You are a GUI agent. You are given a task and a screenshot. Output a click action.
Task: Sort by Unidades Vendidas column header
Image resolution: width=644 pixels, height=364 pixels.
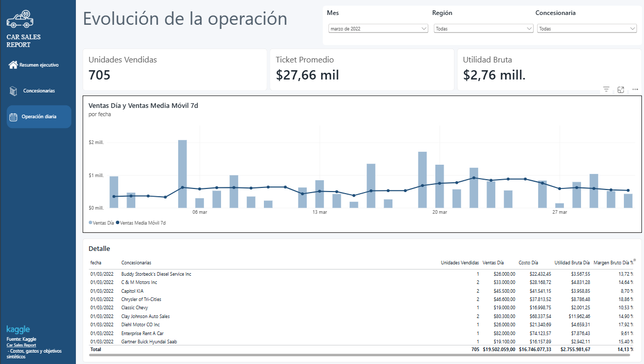tap(460, 263)
